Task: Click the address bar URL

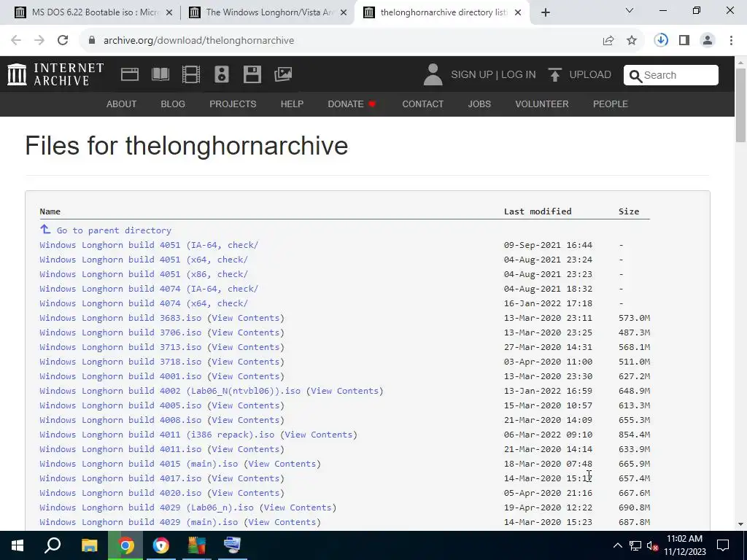Action: point(198,41)
